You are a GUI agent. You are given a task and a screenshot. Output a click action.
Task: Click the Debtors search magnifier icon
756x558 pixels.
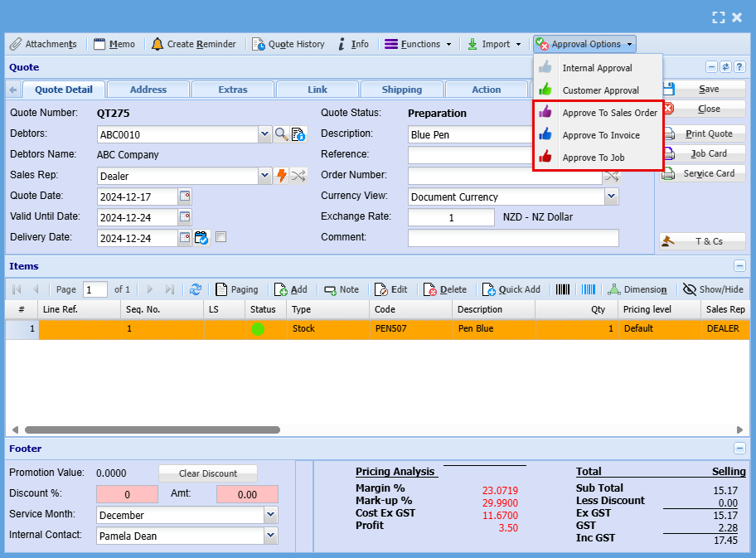[282, 134]
